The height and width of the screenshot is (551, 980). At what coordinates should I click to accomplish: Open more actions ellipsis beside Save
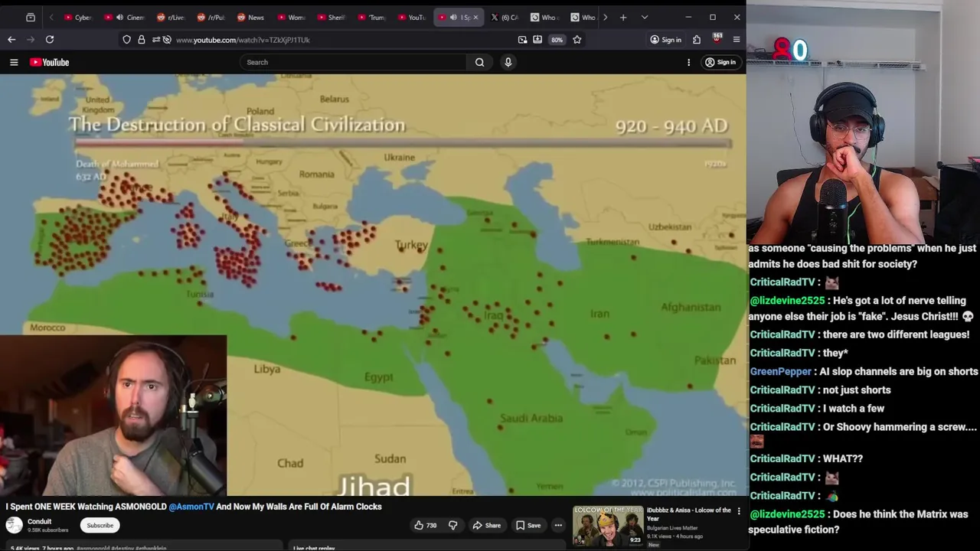(558, 525)
